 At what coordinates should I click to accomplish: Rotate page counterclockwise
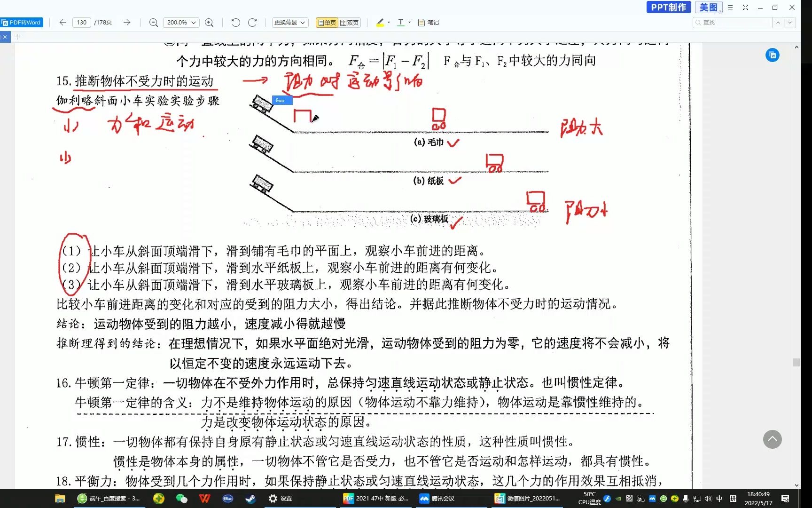click(x=236, y=23)
